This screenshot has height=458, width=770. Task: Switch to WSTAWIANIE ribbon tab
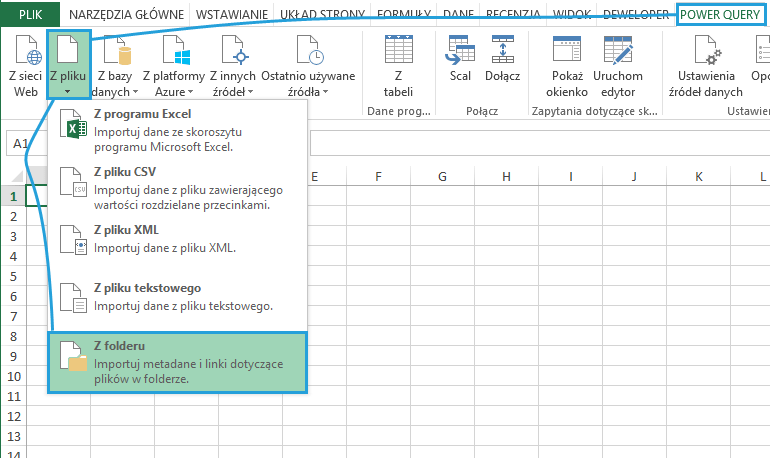tap(232, 15)
